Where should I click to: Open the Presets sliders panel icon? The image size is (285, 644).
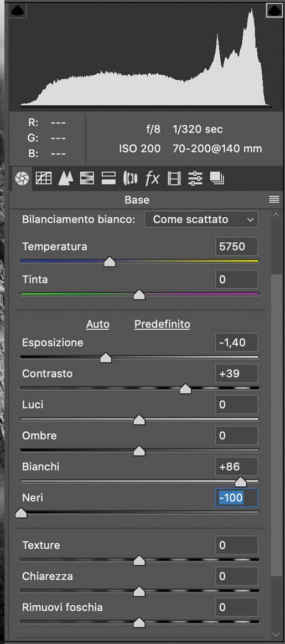click(x=195, y=178)
